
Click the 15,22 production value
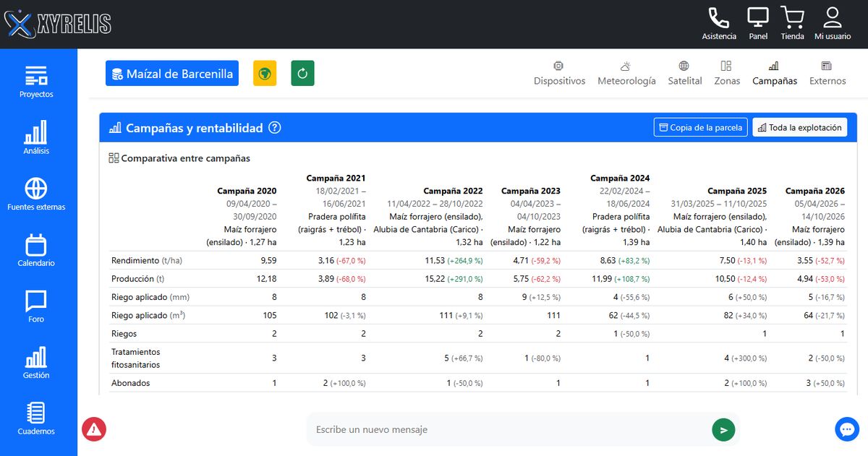point(435,278)
